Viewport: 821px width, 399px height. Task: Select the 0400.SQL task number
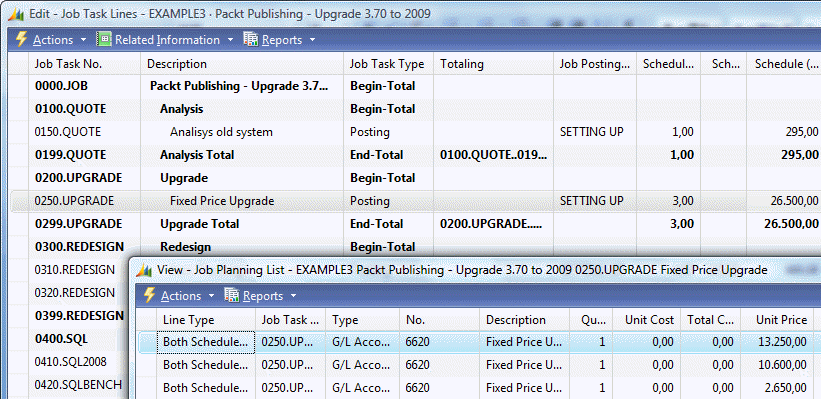coord(61,339)
